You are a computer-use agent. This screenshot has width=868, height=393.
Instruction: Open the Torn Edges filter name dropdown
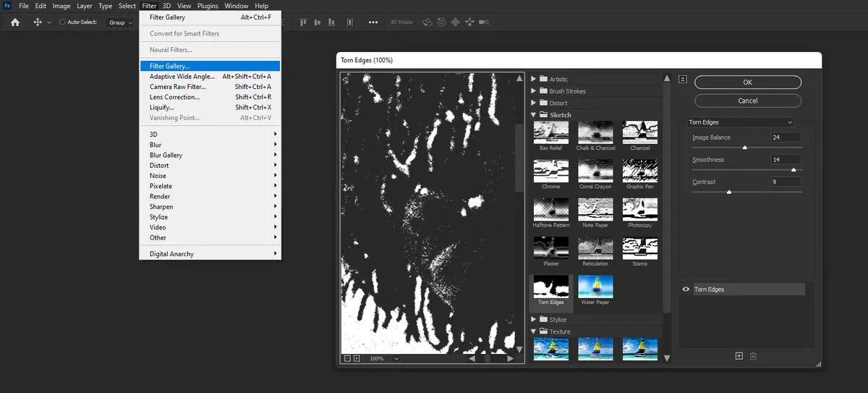tap(741, 122)
